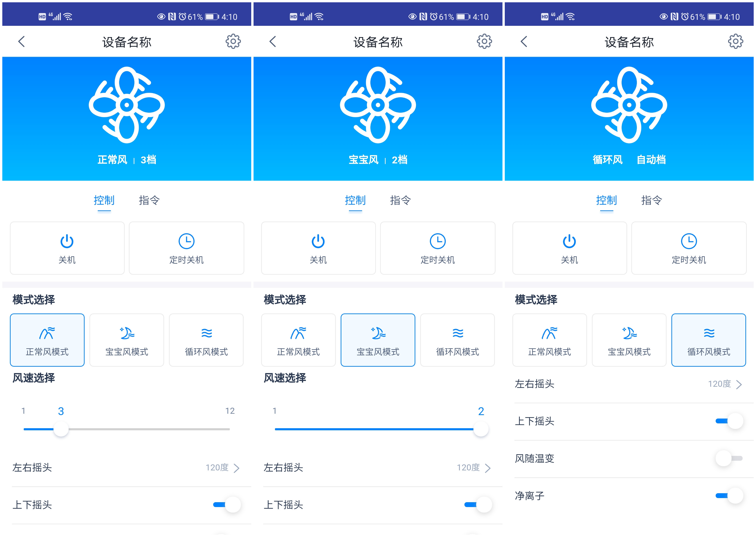Switch to 控制 tab in right screen
The width and height of the screenshot is (756, 537).
tap(606, 200)
